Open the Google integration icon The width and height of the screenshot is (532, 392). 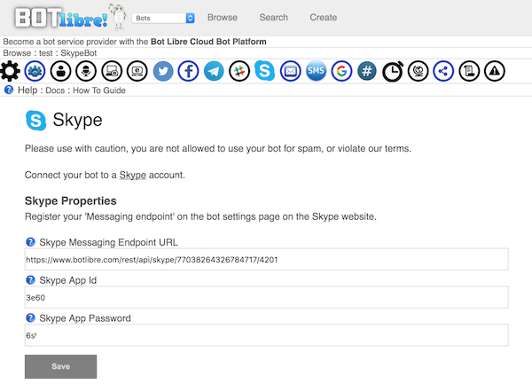click(x=341, y=71)
